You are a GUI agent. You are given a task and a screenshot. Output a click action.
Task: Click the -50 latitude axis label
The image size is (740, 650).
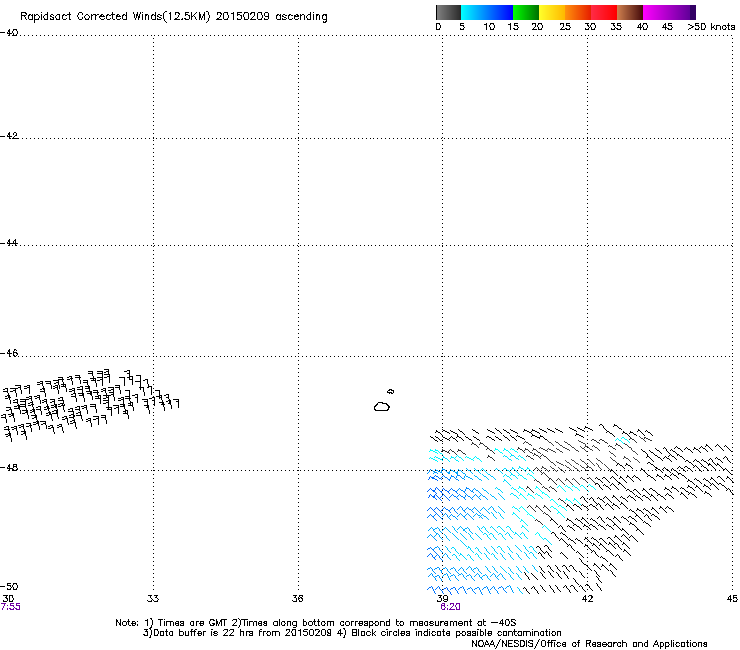[x=9, y=587]
